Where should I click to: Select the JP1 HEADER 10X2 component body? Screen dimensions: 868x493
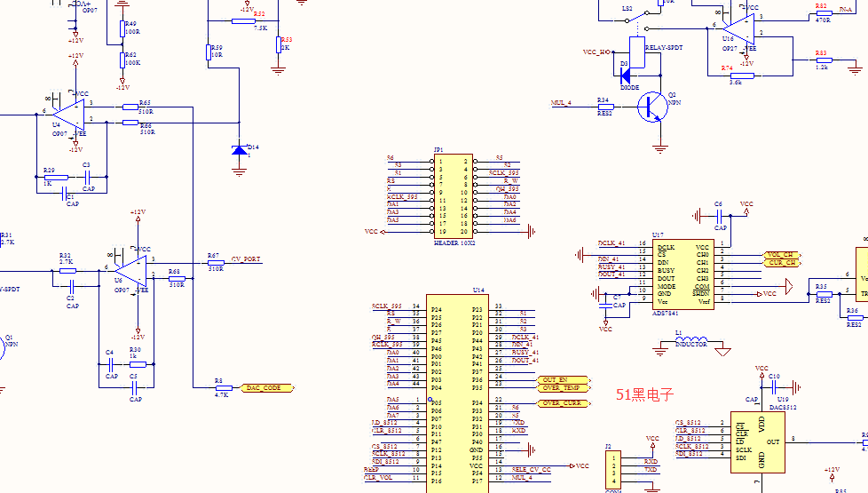[454, 196]
